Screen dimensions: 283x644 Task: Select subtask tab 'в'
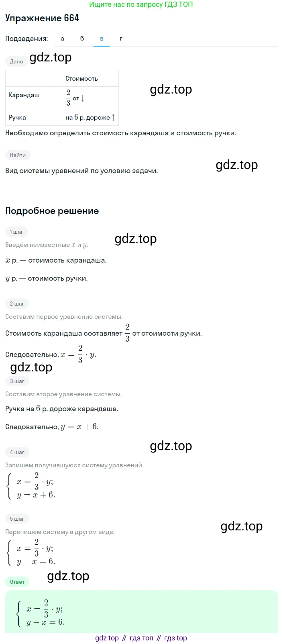pyautogui.click(x=102, y=39)
